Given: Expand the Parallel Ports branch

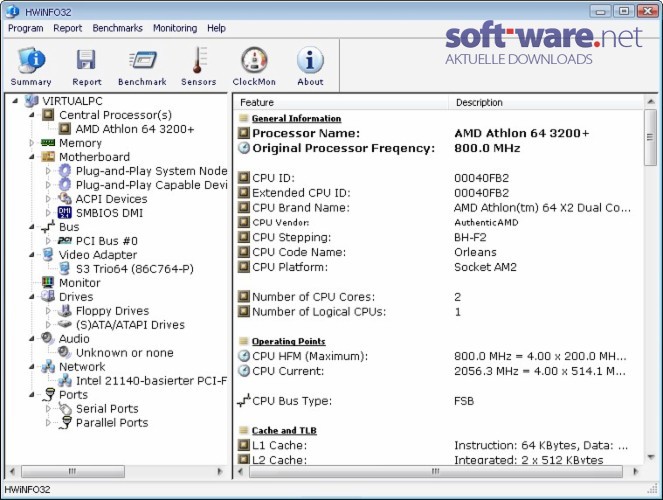Looking at the screenshot, I should point(48,423).
